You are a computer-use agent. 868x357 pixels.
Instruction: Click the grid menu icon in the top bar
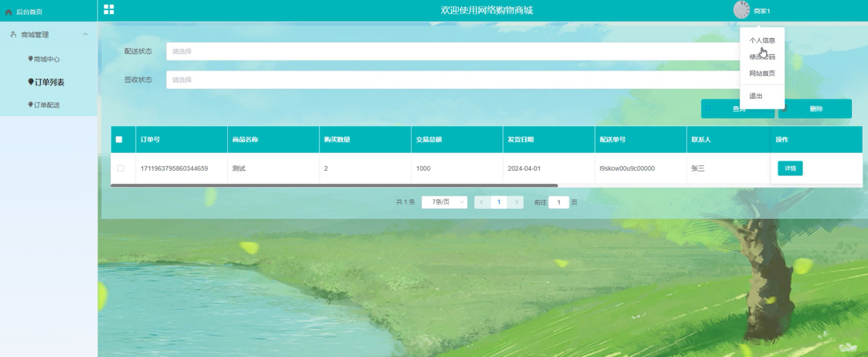108,9
